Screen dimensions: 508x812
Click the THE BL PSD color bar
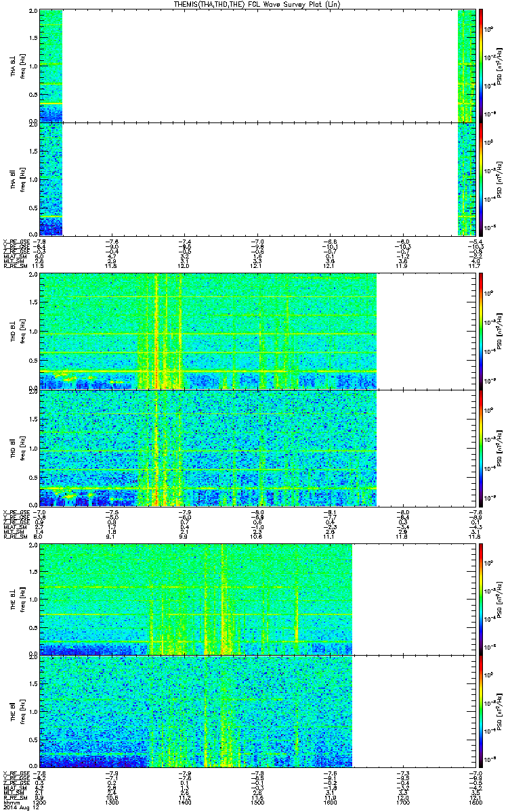coord(482,599)
